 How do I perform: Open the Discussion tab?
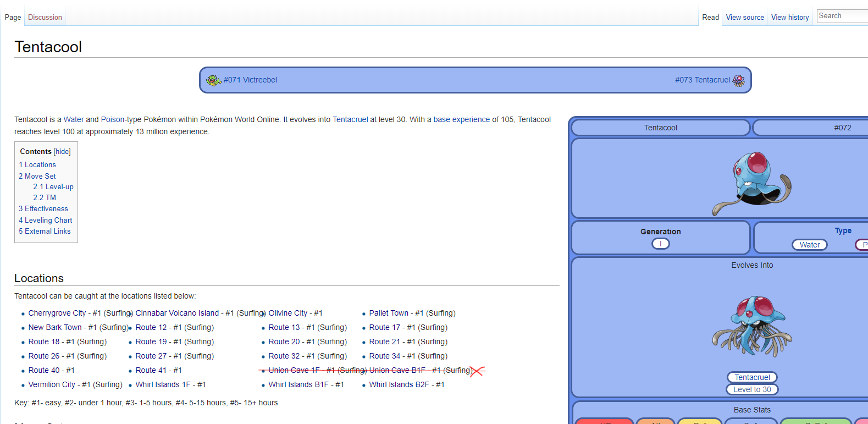pos(45,17)
